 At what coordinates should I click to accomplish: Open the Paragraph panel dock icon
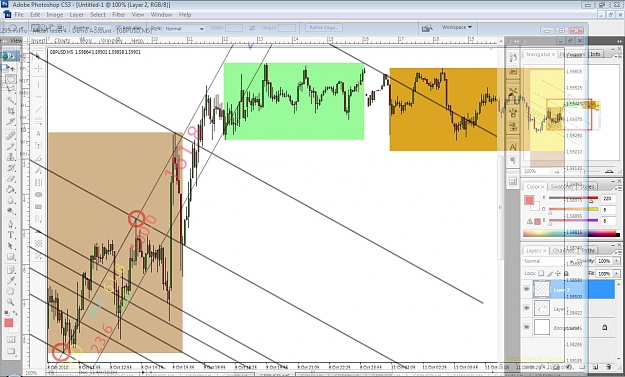point(513,160)
